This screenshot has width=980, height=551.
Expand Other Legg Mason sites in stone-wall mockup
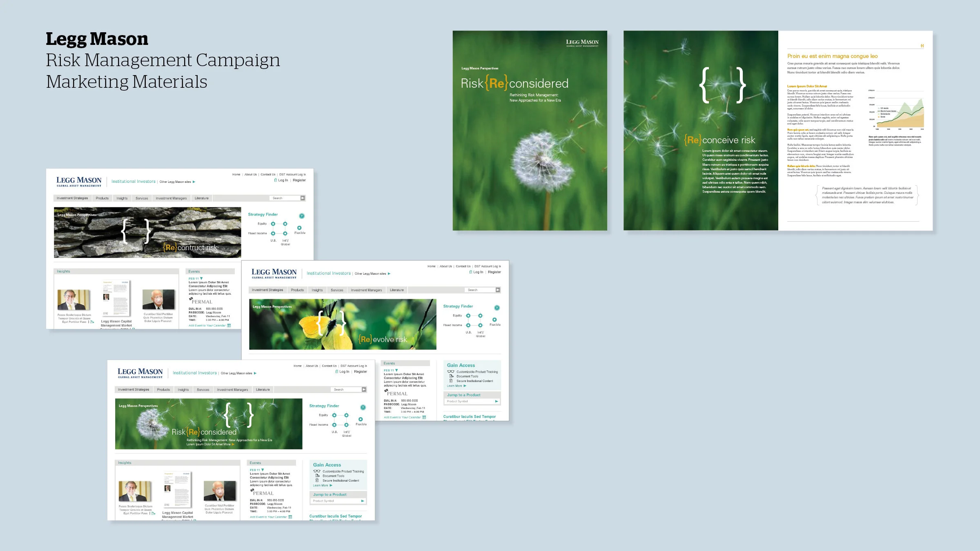click(x=194, y=182)
